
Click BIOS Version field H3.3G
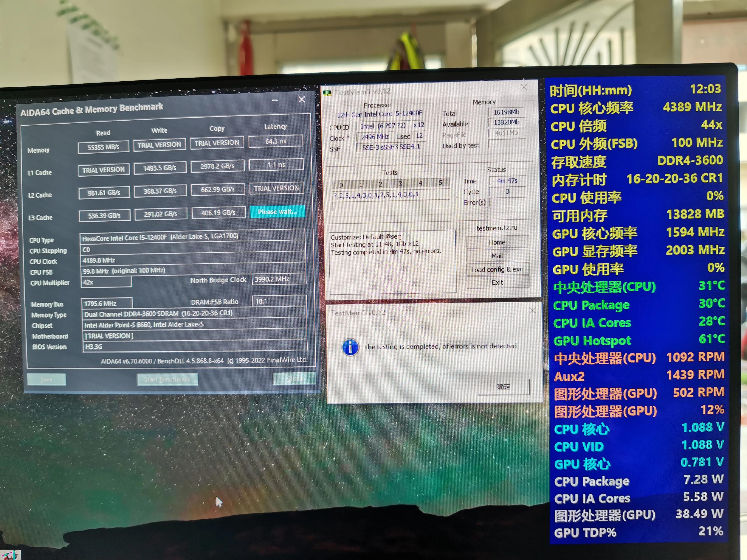tap(195, 346)
